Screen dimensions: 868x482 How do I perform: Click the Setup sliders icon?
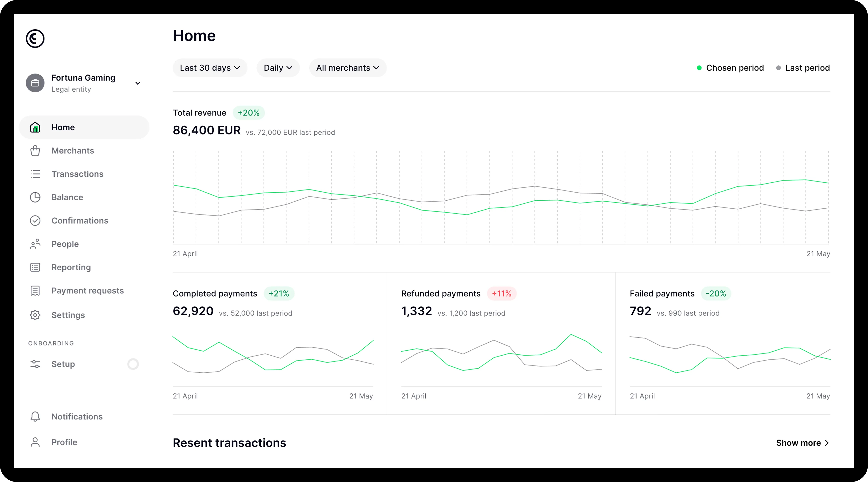(x=35, y=364)
